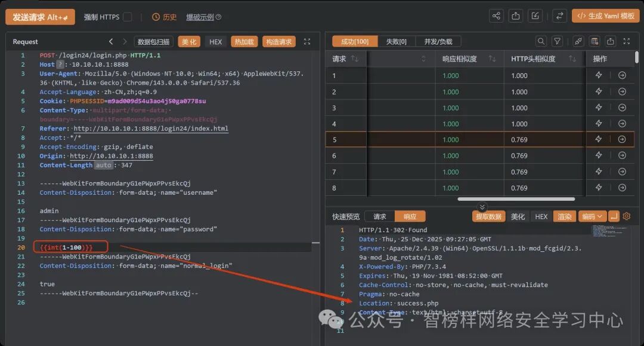Click the help icon next to 爆破示例

pyautogui.click(x=218, y=17)
